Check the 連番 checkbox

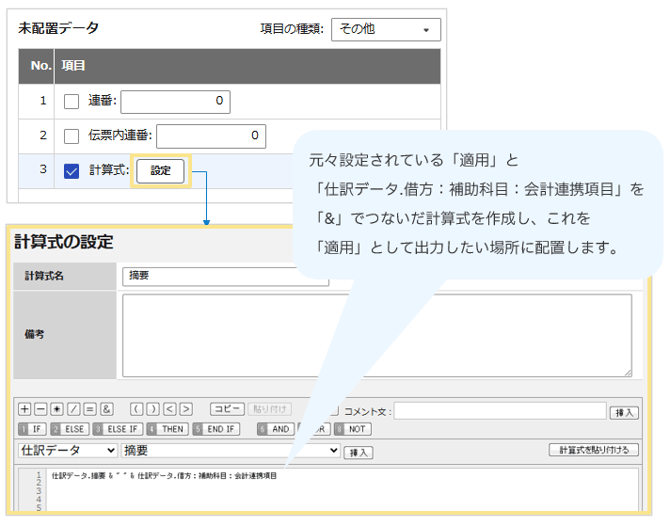click(71, 102)
